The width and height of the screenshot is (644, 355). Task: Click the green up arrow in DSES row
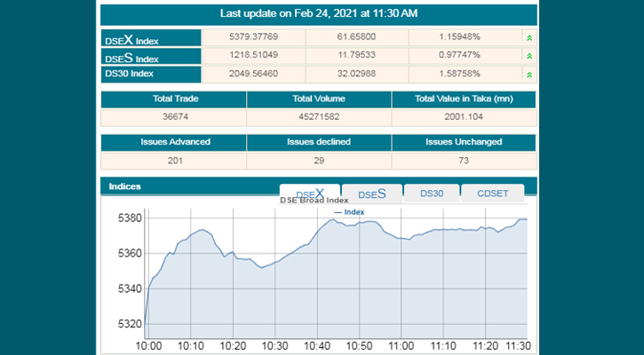coord(529,56)
